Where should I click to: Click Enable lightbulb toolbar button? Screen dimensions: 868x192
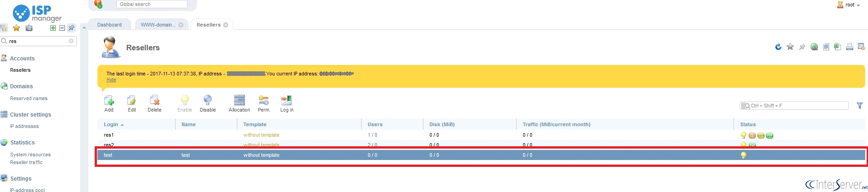coord(185,103)
